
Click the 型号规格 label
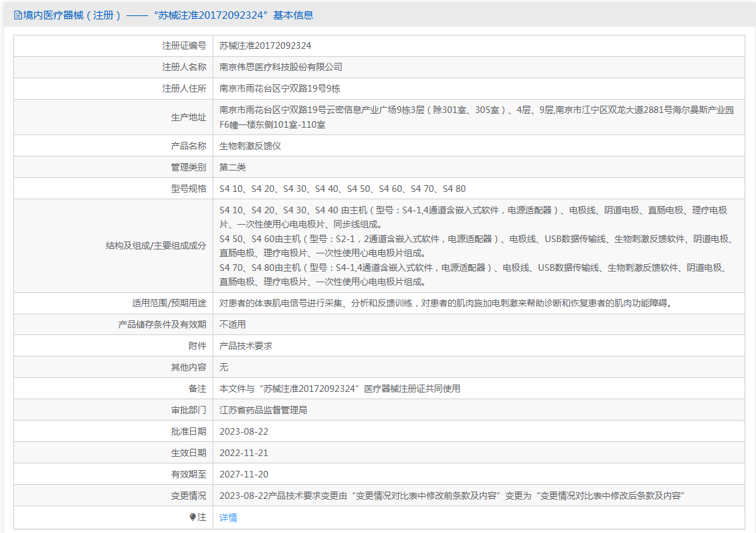189,189
